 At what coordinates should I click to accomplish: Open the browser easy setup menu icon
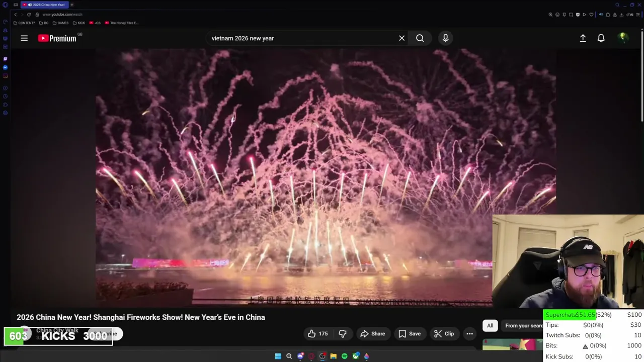point(637,15)
